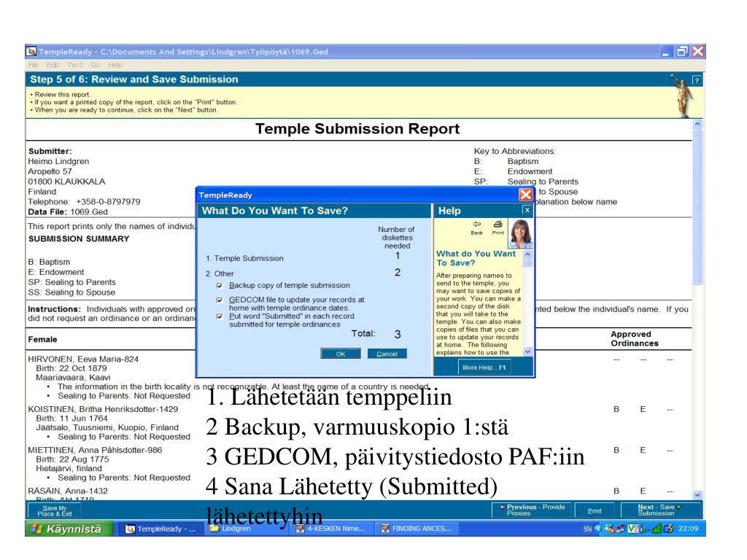
Task: Click the system tray clock 22:09
Action: click(688, 529)
